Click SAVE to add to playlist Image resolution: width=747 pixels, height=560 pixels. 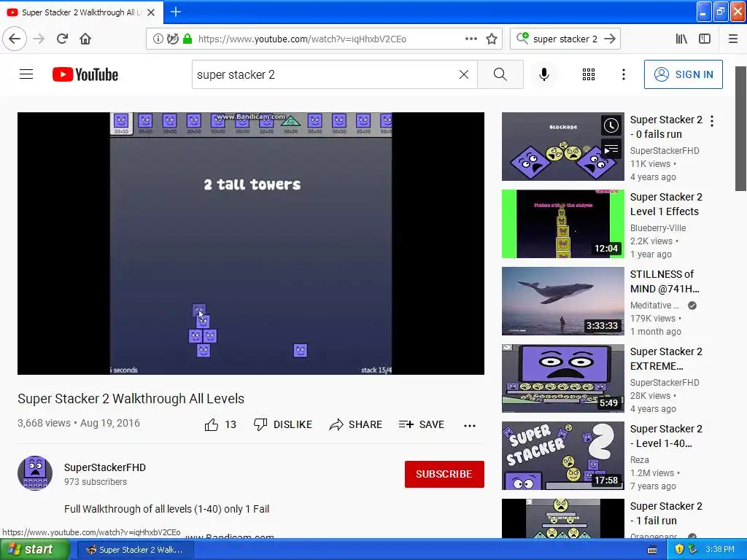tap(421, 424)
